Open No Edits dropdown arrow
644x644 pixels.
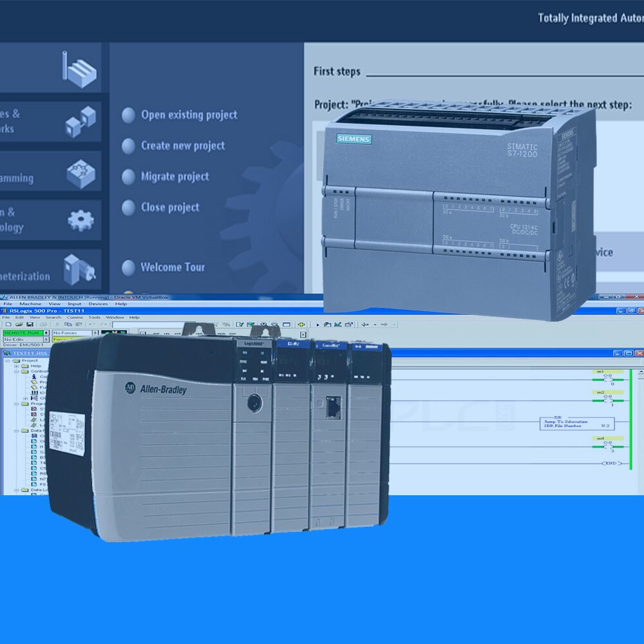(46, 339)
